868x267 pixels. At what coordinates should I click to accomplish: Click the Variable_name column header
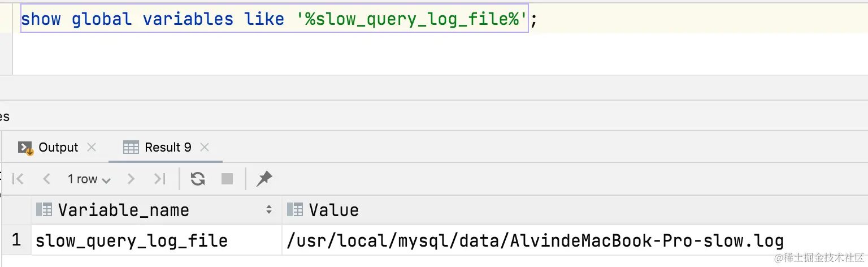(157, 210)
